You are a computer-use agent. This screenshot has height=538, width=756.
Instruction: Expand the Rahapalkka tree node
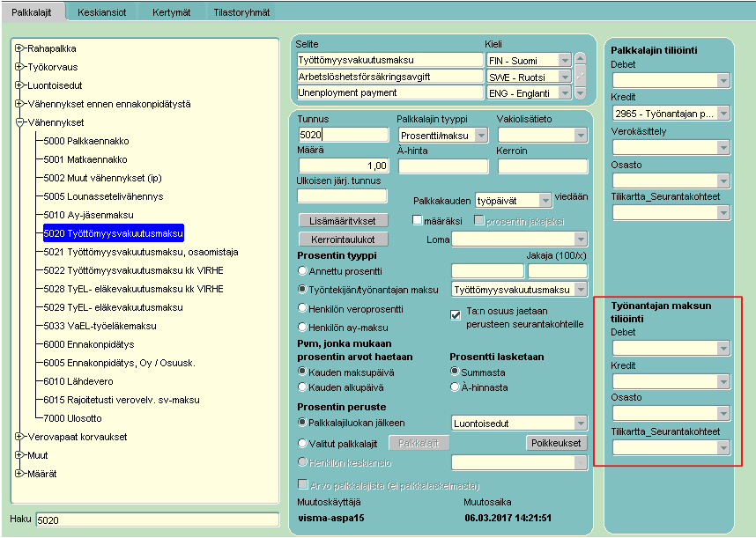coord(19,48)
